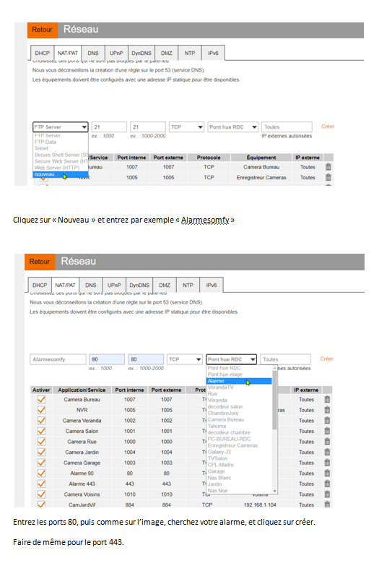Click internal port field showing 21
392x571 pixels.
pyautogui.click(x=109, y=127)
